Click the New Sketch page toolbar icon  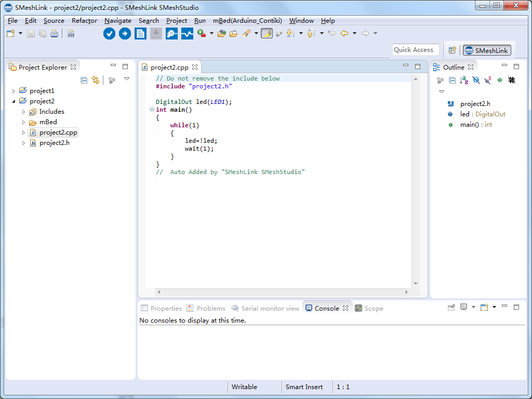[x=140, y=34]
